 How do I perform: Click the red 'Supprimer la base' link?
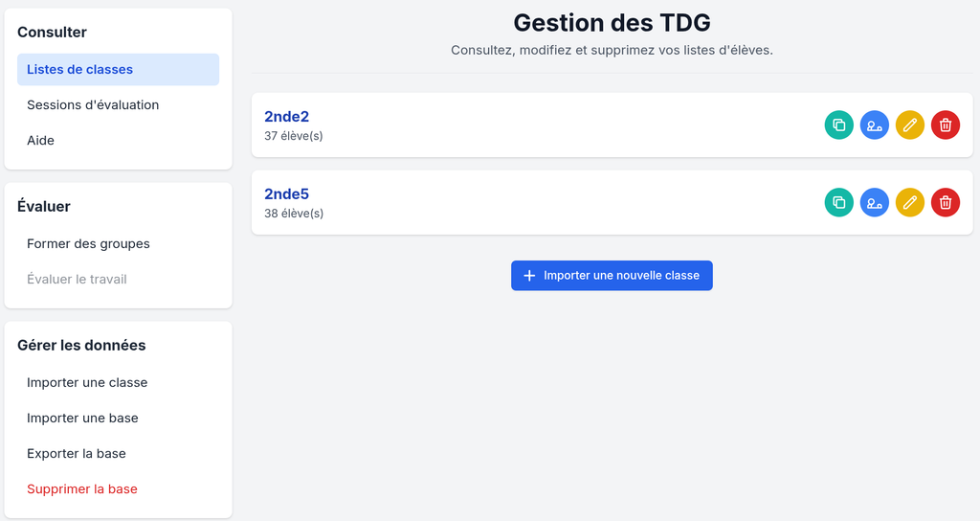tap(82, 489)
